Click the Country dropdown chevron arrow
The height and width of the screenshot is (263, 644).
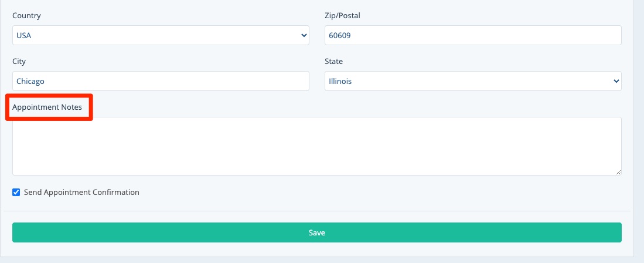304,35
